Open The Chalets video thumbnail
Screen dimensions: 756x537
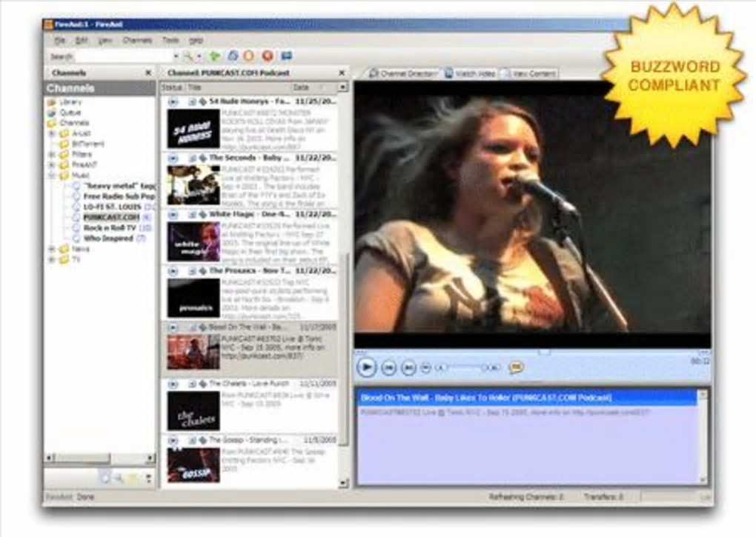[193, 410]
